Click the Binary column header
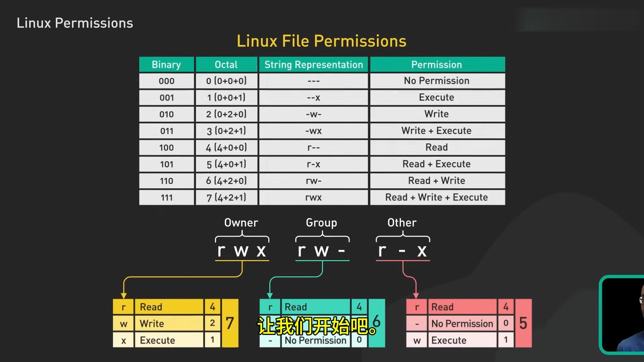This screenshot has height=362, width=644. [166, 64]
